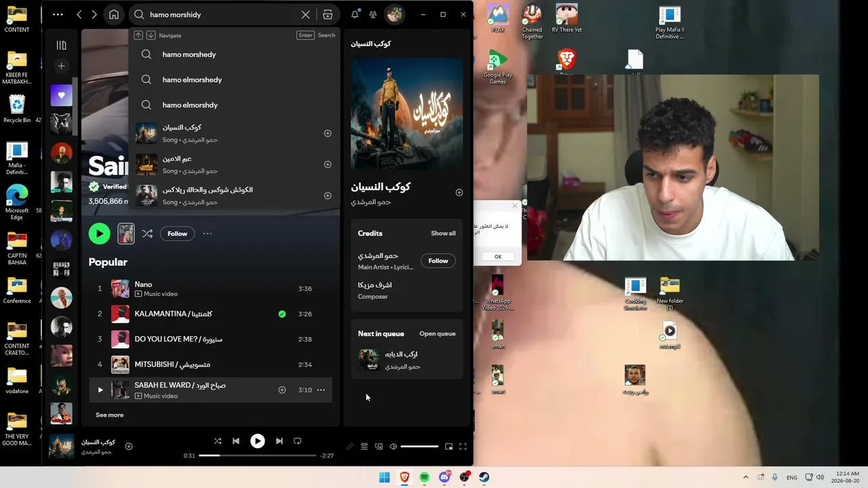Open the queue from Next in queue
Screen dimensions: 868x488
point(437,333)
